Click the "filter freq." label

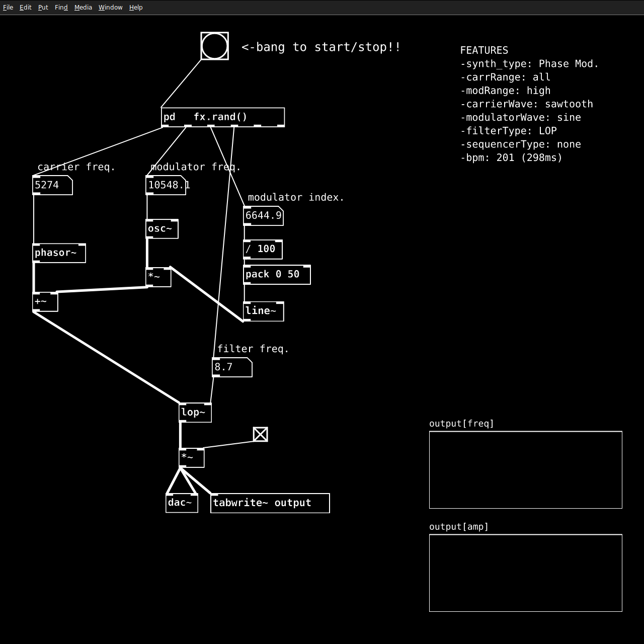pos(253,349)
